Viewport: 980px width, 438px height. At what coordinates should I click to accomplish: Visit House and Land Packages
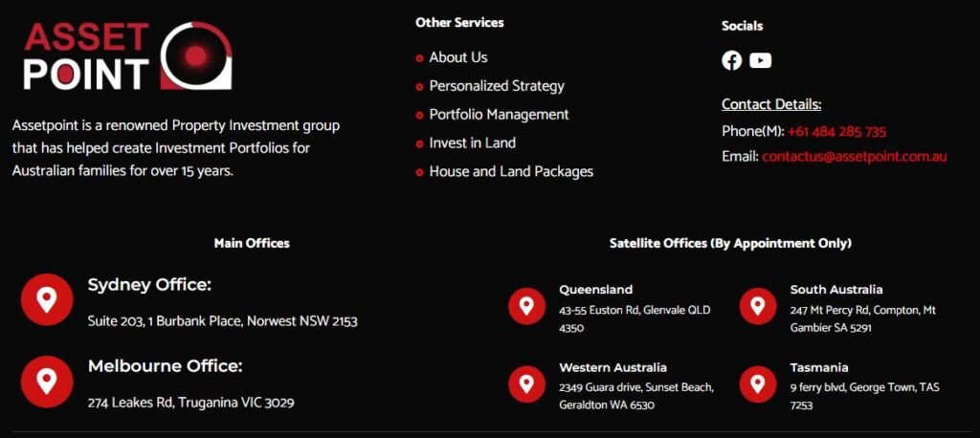pos(511,172)
